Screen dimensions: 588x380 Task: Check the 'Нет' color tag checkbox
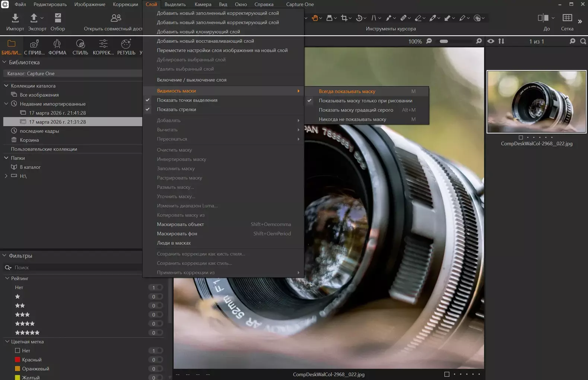(18, 351)
